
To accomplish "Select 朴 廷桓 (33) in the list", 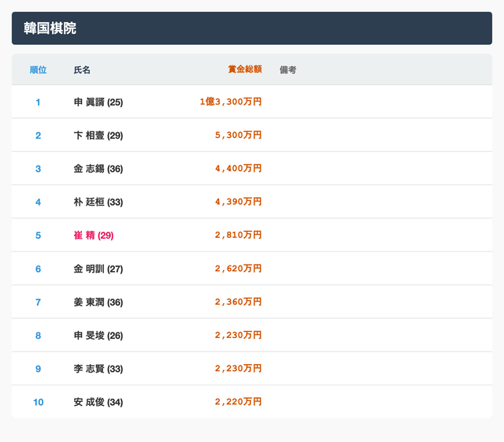I will coord(98,202).
